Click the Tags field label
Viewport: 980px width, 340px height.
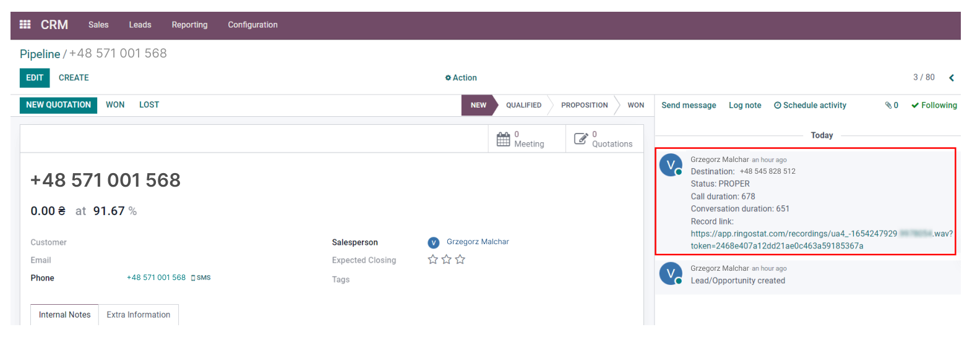pos(341,279)
